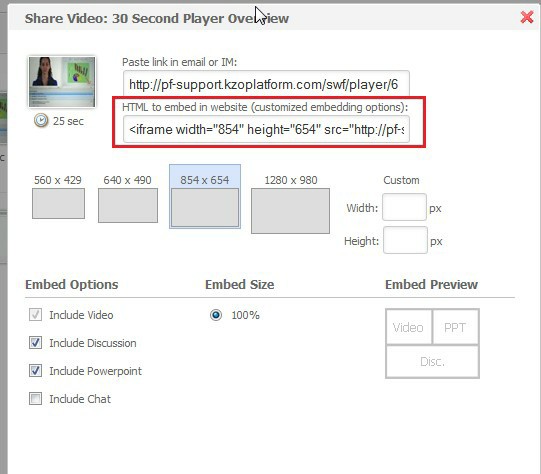Focus the Custom Height input box
The height and width of the screenshot is (474, 541).
(405, 240)
